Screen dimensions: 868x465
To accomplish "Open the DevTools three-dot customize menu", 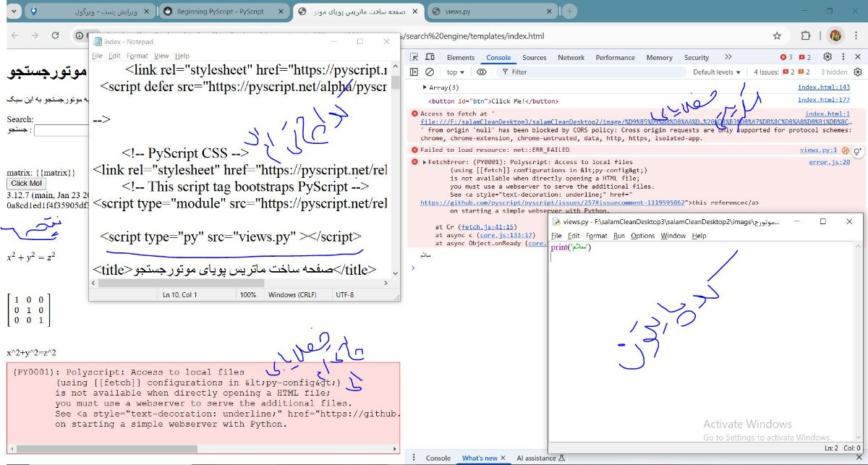I will pyautogui.click(x=843, y=57).
